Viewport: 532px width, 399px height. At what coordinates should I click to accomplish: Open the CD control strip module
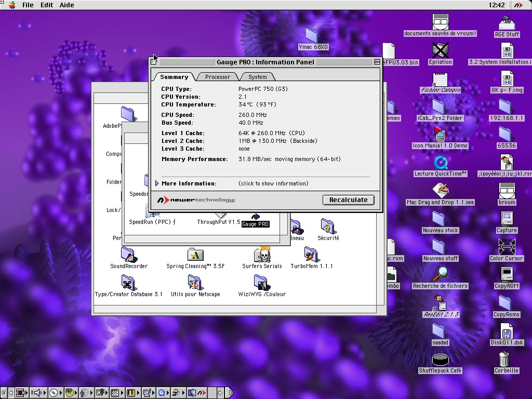[55, 393]
